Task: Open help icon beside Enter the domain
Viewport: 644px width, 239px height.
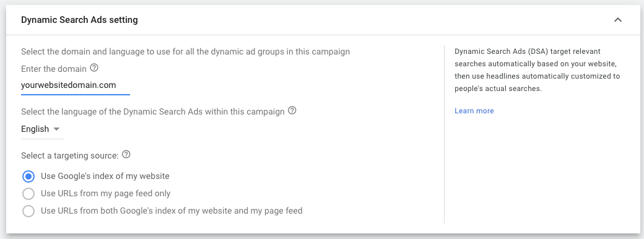Action: click(94, 67)
